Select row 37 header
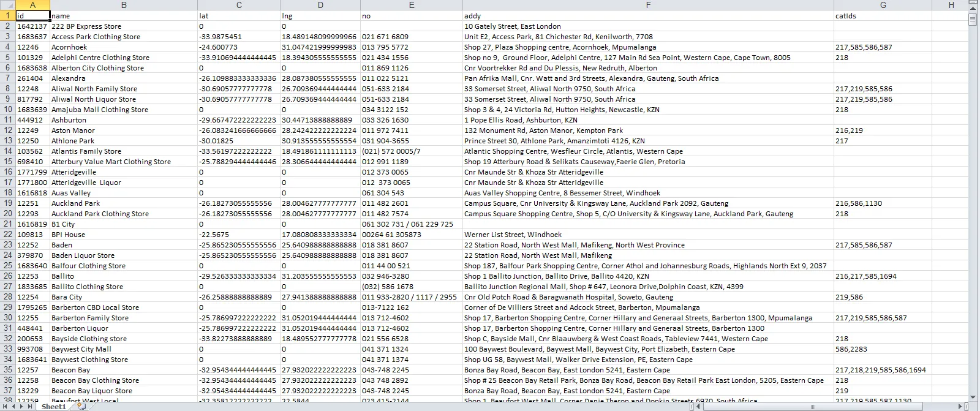Screen dimensions: 980x411 (x=7, y=391)
